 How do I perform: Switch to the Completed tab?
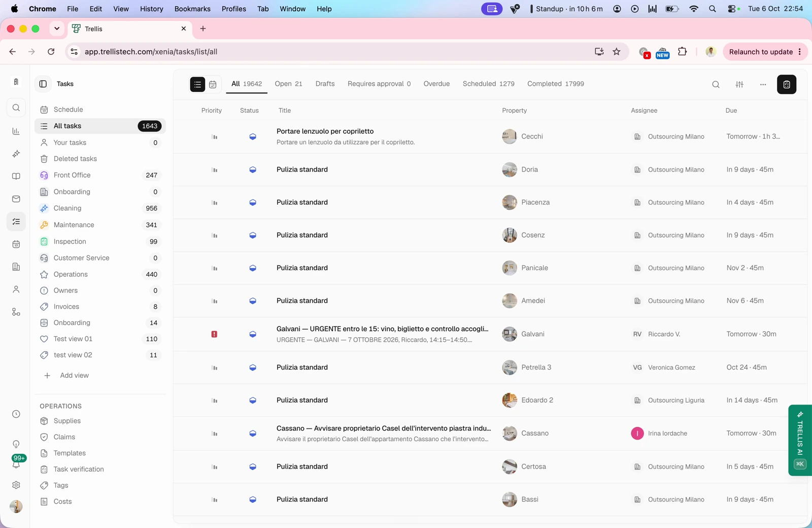pyautogui.click(x=555, y=84)
